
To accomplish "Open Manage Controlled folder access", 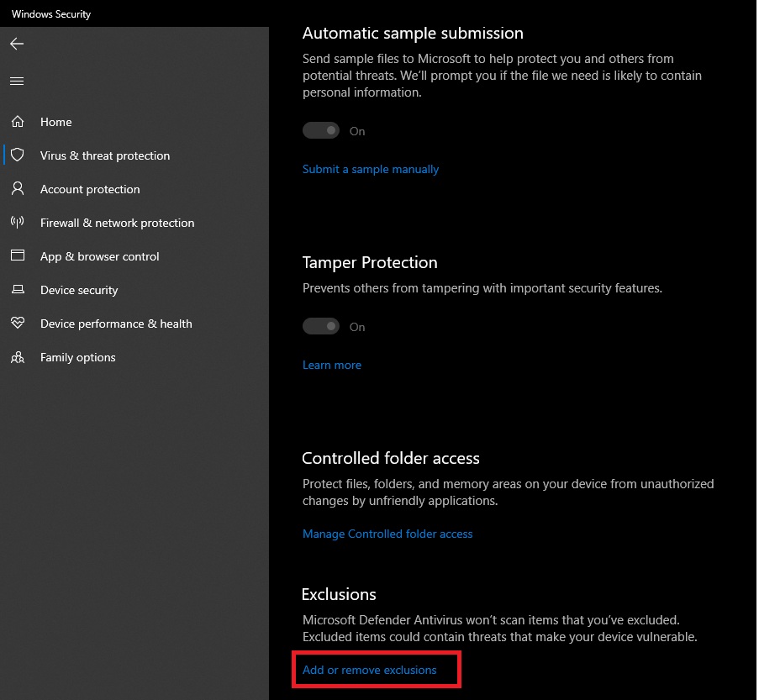I will point(387,534).
